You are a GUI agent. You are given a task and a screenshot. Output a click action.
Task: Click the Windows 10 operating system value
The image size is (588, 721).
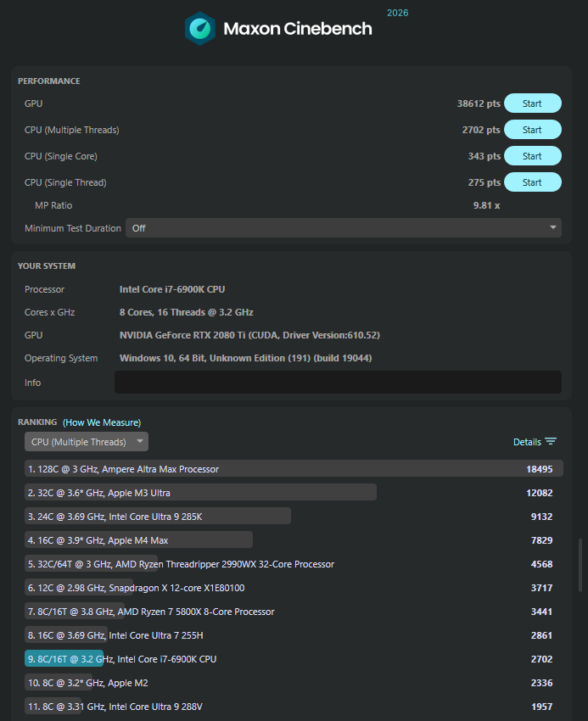click(x=246, y=358)
